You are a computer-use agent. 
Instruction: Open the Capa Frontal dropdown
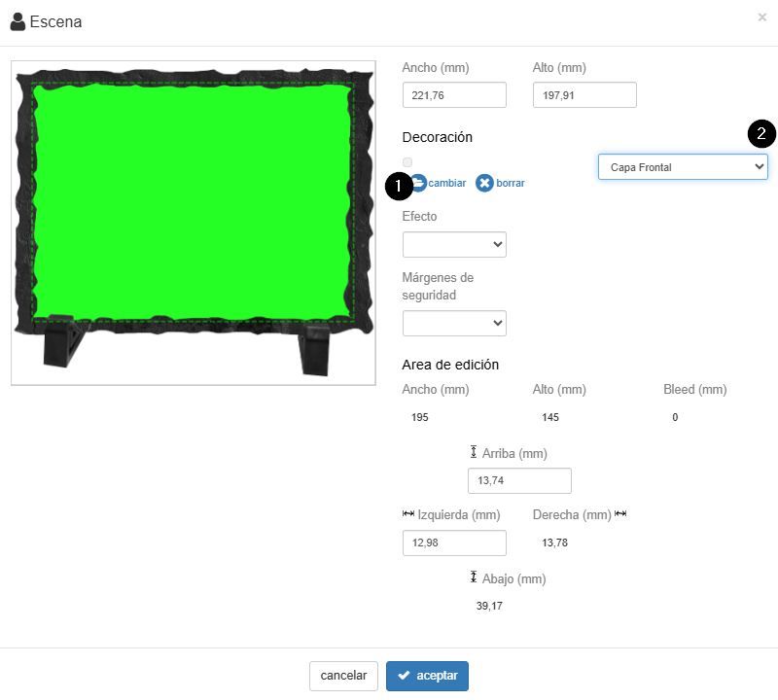pyautogui.click(x=682, y=167)
